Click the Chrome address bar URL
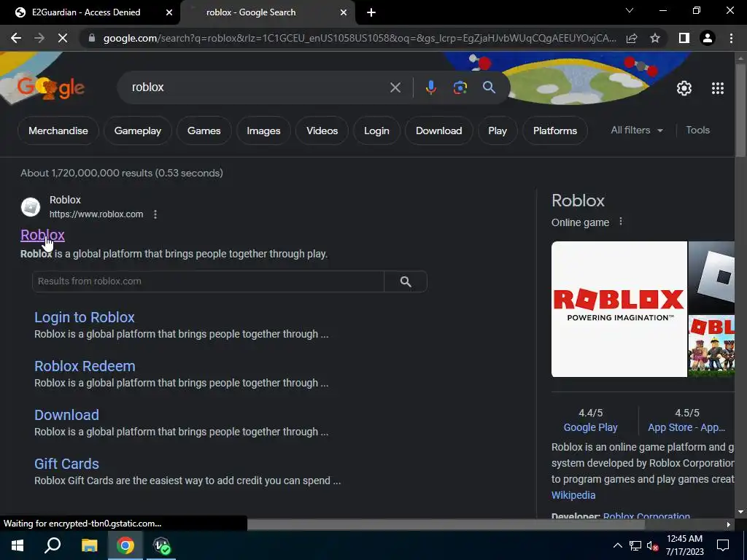The height and width of the screenshot is (560, 747). pyautogui.click(x=360, y=38)
